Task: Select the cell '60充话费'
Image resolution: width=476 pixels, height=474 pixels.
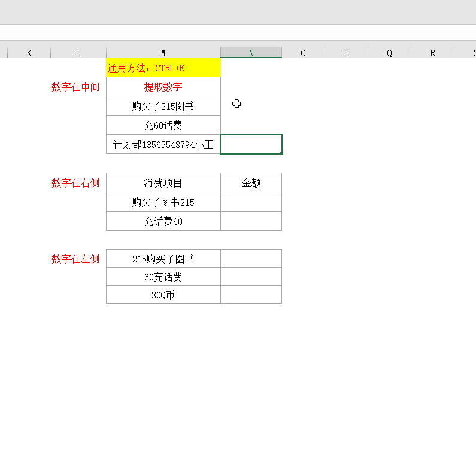Action: 163,277
